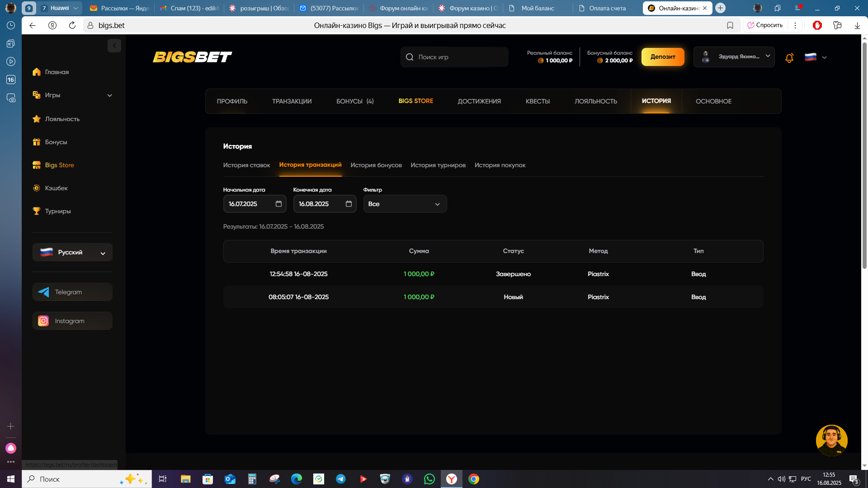The width and height of the screenshot is (868, 488).
Task: Select the История ставок sub-tab
Action: [246, 165]
